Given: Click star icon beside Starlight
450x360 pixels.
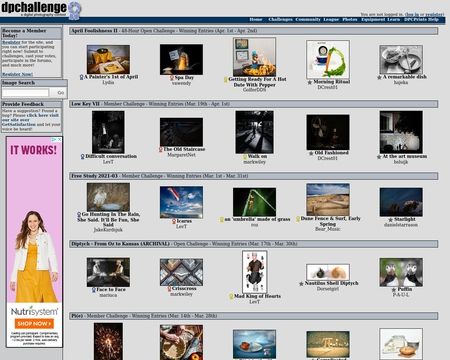Looking at the screenshot, I should coord(391,220).
